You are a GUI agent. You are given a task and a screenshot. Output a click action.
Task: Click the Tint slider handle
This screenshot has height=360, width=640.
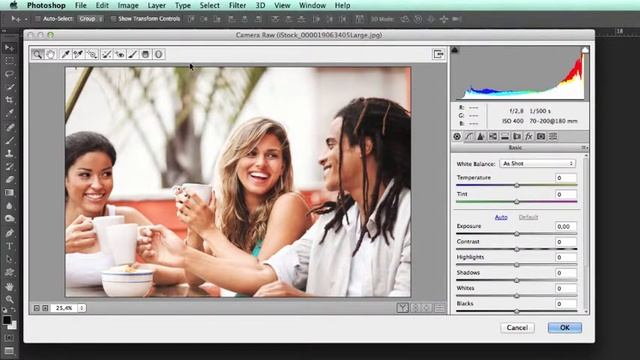pos(517,202)
